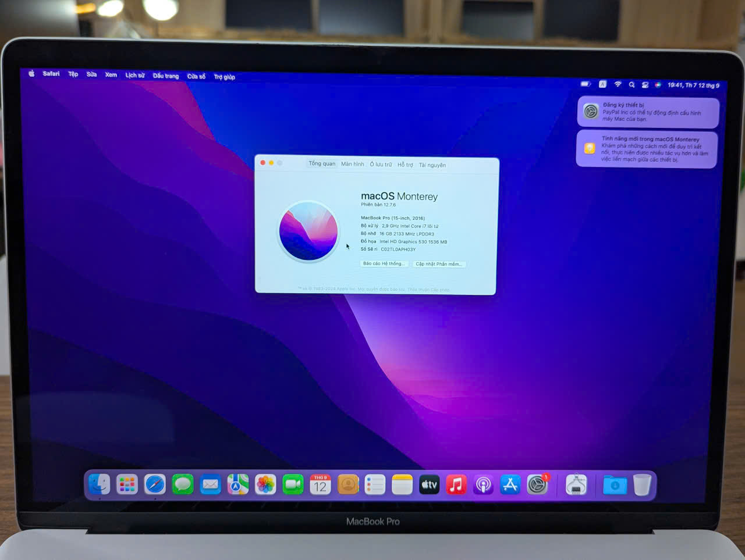This screenshot has width=745, height=560.
Task: Open Reminders app in the Dock
Action: 375,484
